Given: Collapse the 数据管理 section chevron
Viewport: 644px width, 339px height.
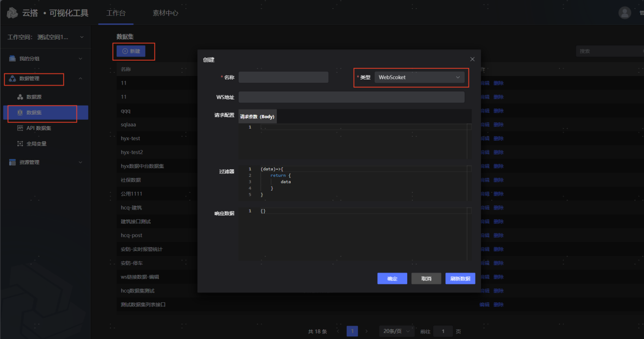Looking at the screenshot, I should coord(80,79).
